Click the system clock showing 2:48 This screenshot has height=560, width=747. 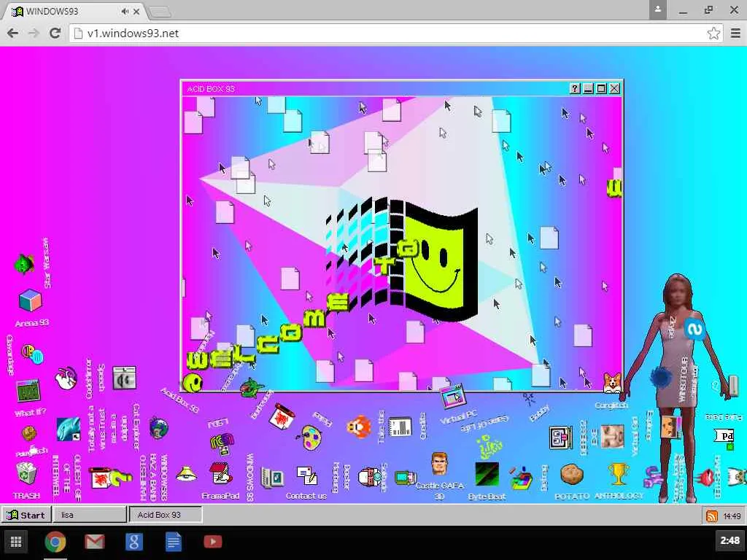point(729,540)
